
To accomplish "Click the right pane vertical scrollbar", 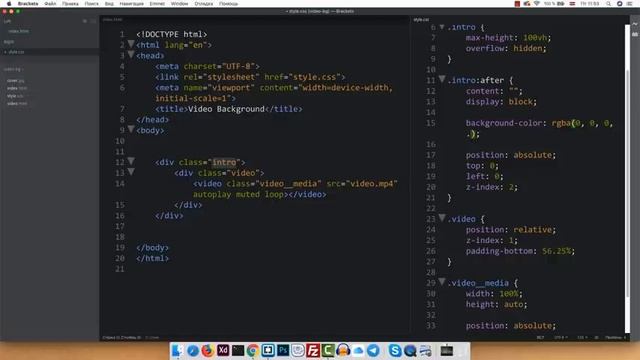I will 627,179.
